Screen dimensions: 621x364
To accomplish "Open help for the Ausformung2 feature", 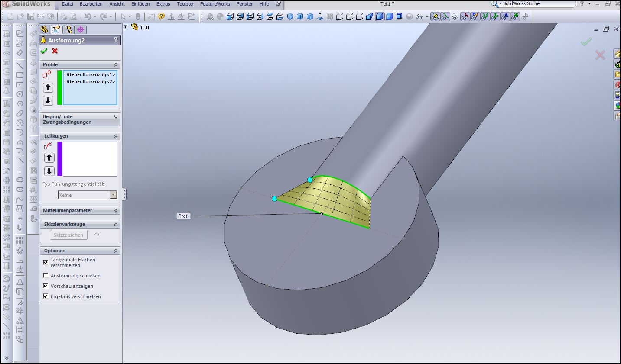I will pyautogui.click(x=116, y=40).
